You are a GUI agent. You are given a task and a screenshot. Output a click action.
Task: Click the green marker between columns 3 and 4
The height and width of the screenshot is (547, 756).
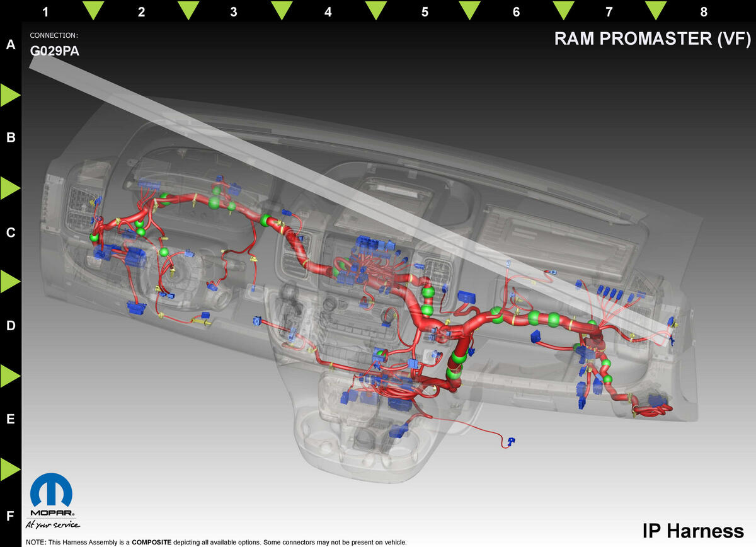pos(282,10)
